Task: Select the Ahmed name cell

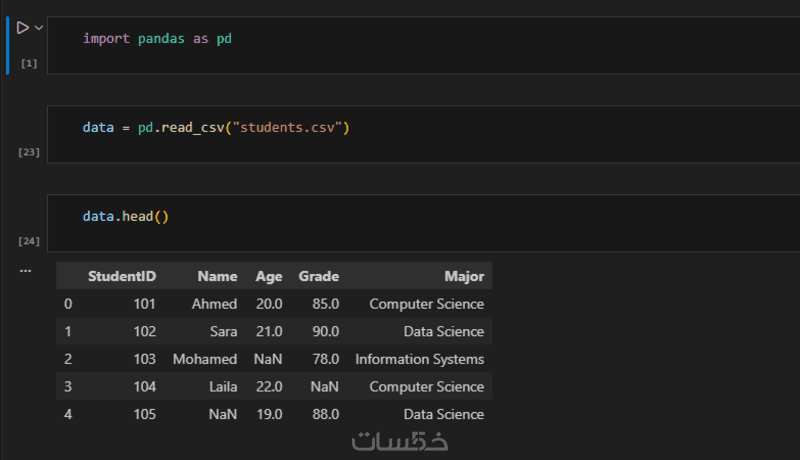Action: (216, 304)
